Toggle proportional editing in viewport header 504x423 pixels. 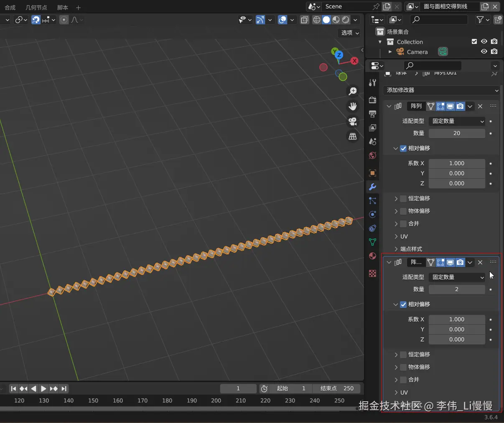64,20
